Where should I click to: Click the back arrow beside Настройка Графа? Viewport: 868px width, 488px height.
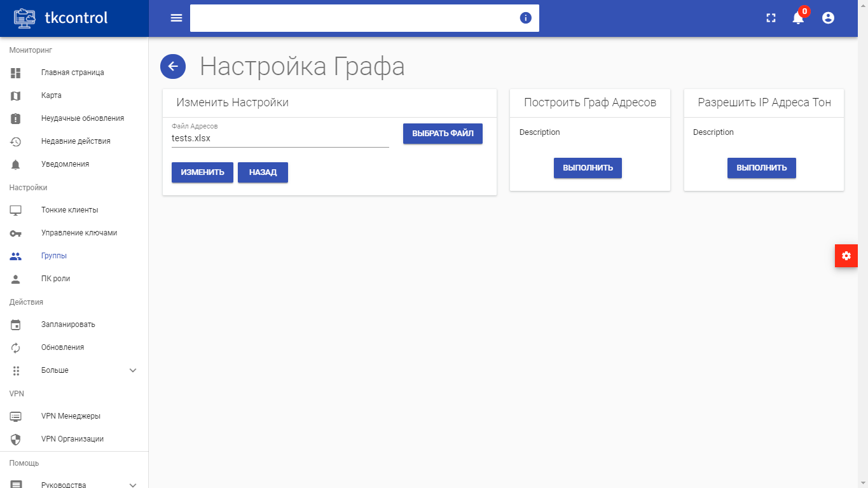click(173, 66)
